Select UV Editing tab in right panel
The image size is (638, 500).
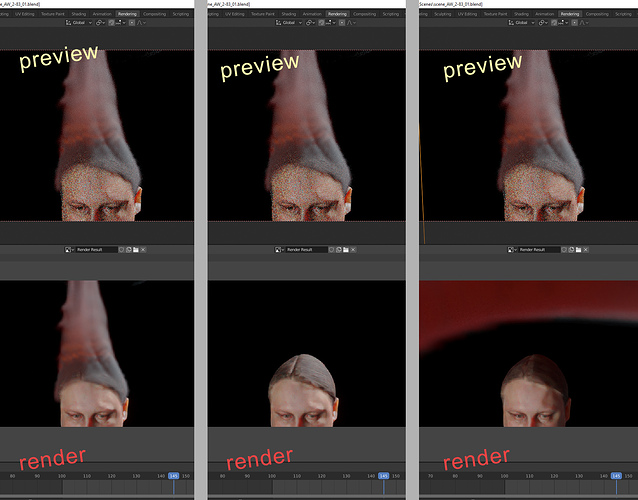(467, 14)
